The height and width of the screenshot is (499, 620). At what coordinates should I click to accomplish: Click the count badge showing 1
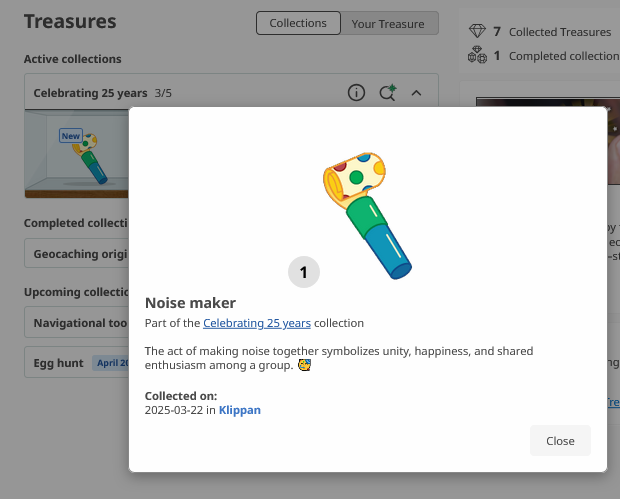pos(303,271)
